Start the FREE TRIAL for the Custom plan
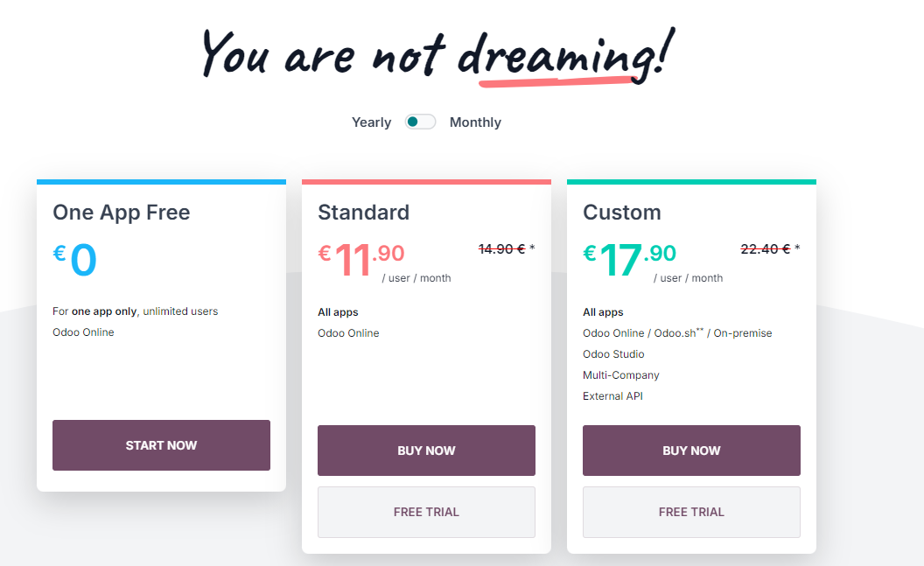The image size is (924, 566). pos(691,512)
